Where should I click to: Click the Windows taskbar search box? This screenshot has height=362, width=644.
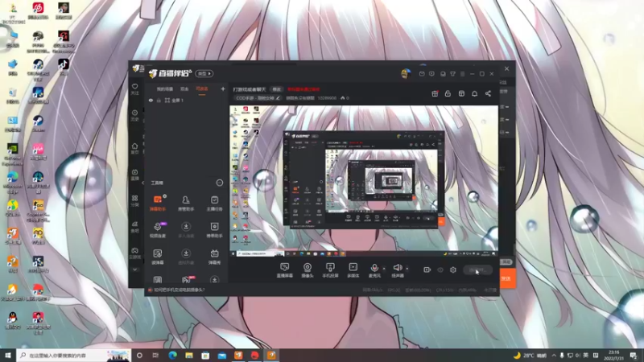click(x=74, y=355)
